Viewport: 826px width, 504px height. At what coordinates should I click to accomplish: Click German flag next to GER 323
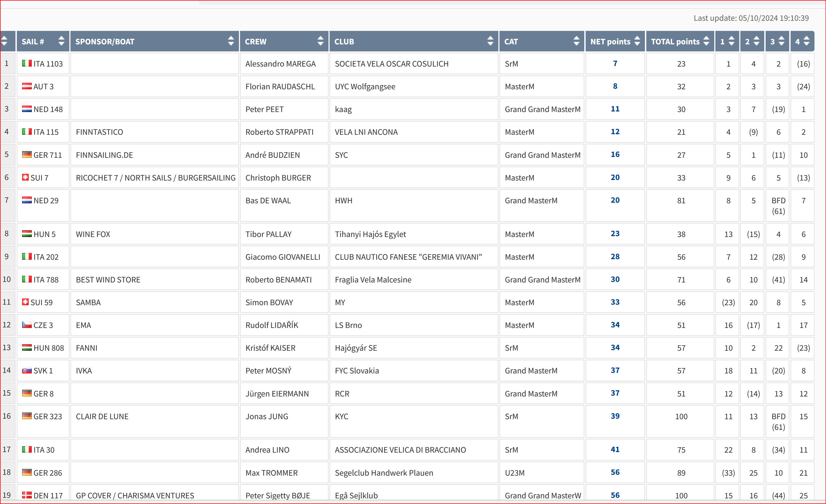[27, 416]
